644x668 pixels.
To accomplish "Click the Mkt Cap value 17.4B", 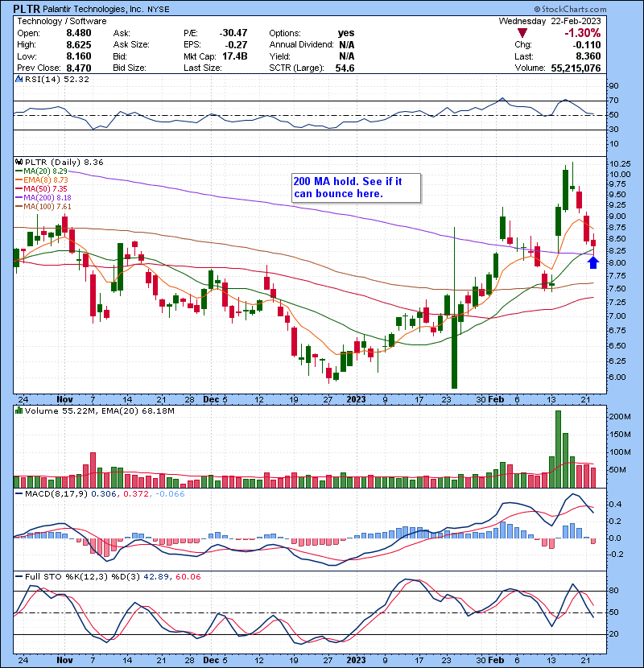I will 235,56.
